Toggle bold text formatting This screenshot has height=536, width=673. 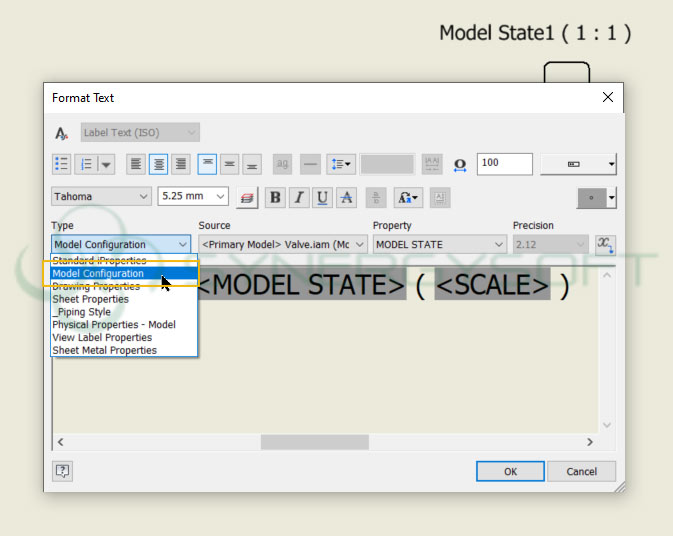[275, 197]
